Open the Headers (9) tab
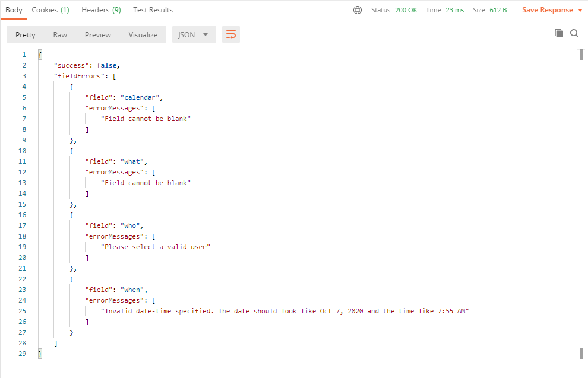The height and width of the screenshot is (378, 588). 101,10
